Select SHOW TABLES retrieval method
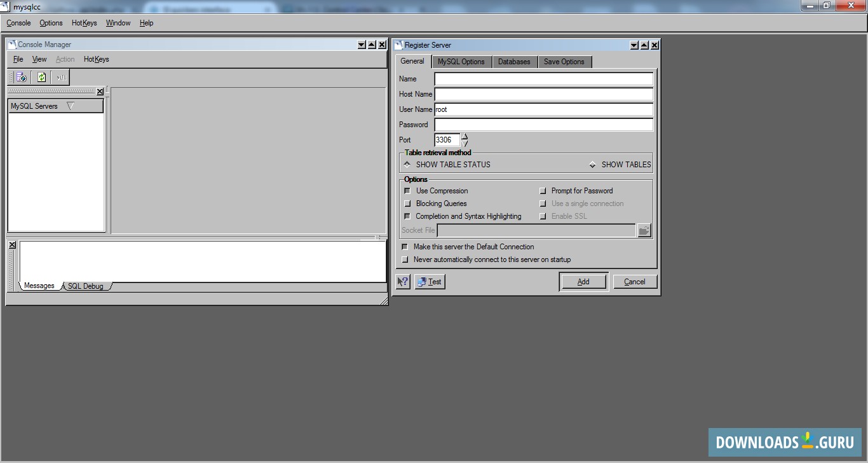Viewport: 868px width, 463px height. point(592,164)
